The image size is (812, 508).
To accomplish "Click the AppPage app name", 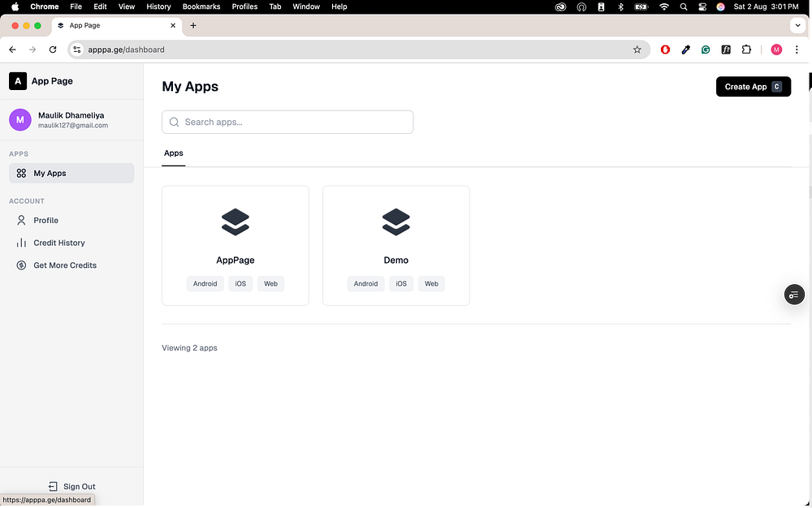I will point(235,260).
